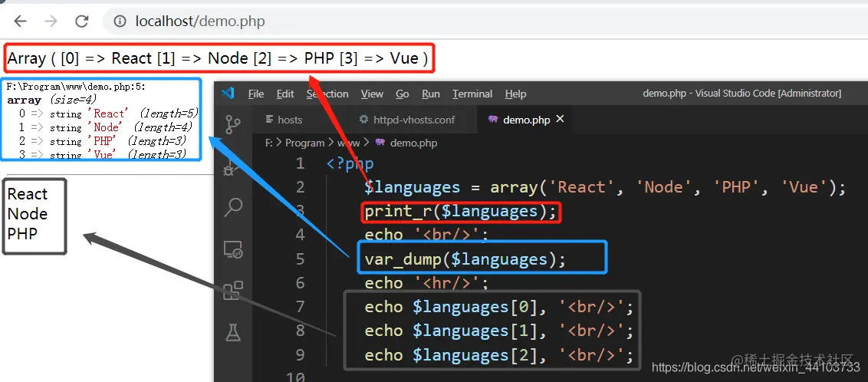The width and height of the screenshot is (868, 382).
Task: Click the echo $languages[1] line
Action: tap(498, 331)
